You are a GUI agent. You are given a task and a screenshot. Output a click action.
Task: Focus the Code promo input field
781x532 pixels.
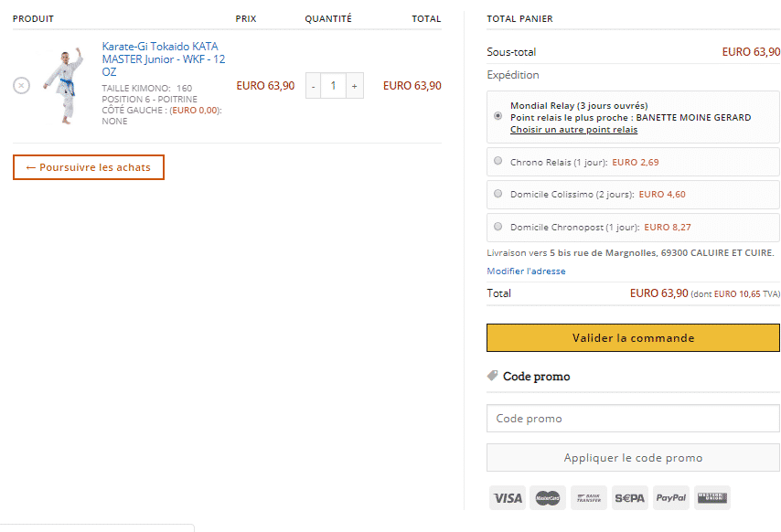[633, 419]
